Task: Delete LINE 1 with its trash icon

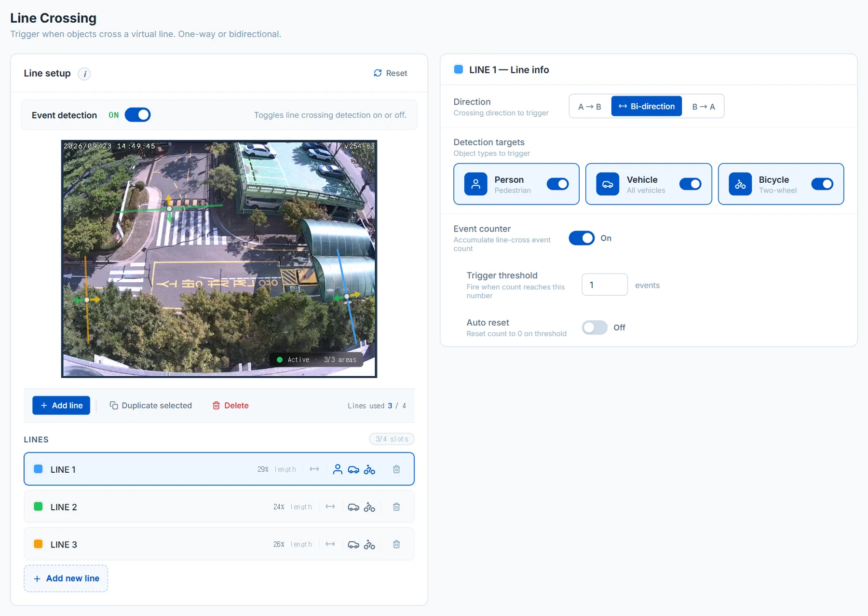Action: click(x=396, y=469)
